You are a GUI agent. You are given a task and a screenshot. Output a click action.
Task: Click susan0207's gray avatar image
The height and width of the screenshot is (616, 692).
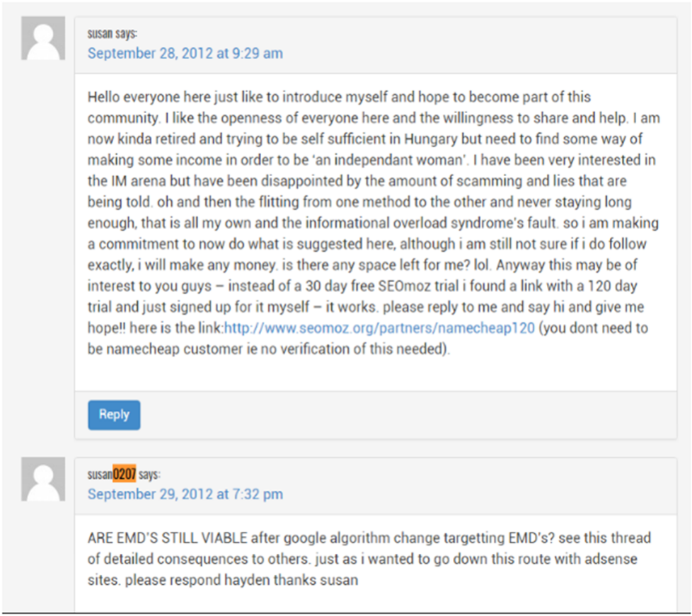(43, 479)
